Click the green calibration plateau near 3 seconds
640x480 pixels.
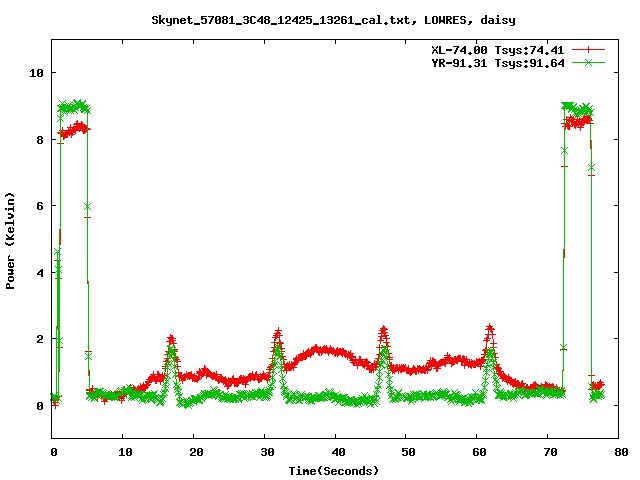[x=74, y=107]
